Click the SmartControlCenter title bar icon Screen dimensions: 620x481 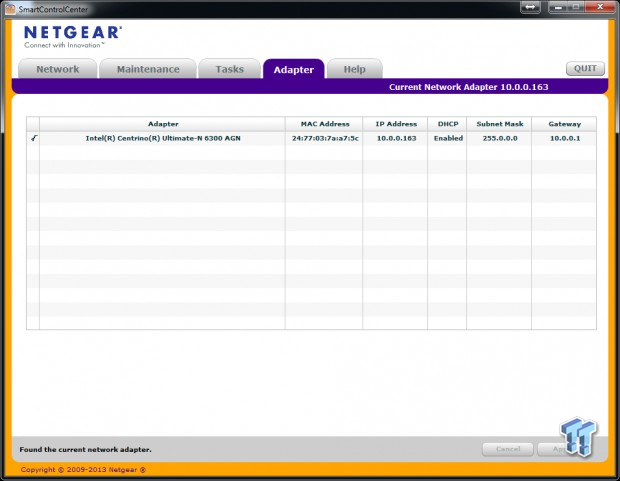coord(11,9)
